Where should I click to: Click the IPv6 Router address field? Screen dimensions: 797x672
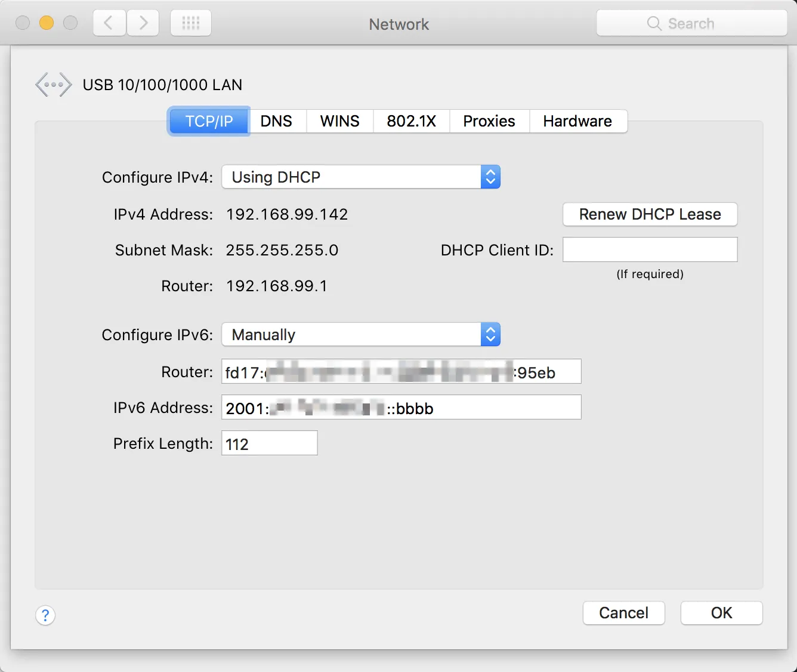pos(401,371)
